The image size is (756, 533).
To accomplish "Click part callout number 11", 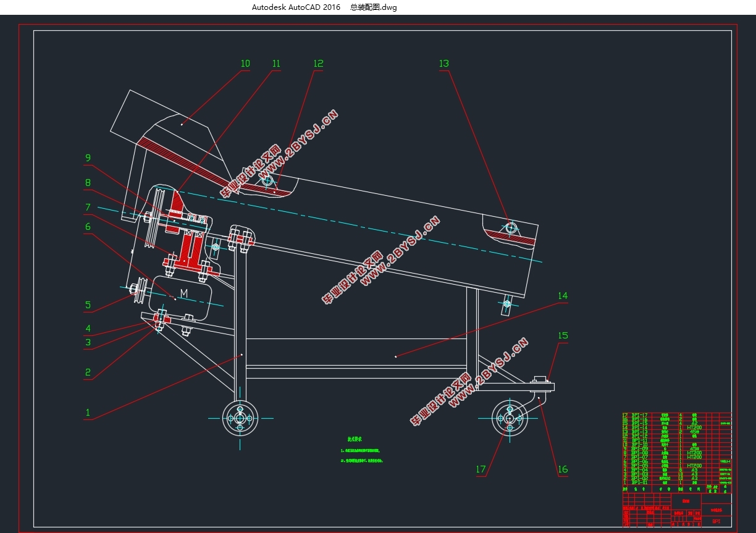I will [x=276, y=64].
